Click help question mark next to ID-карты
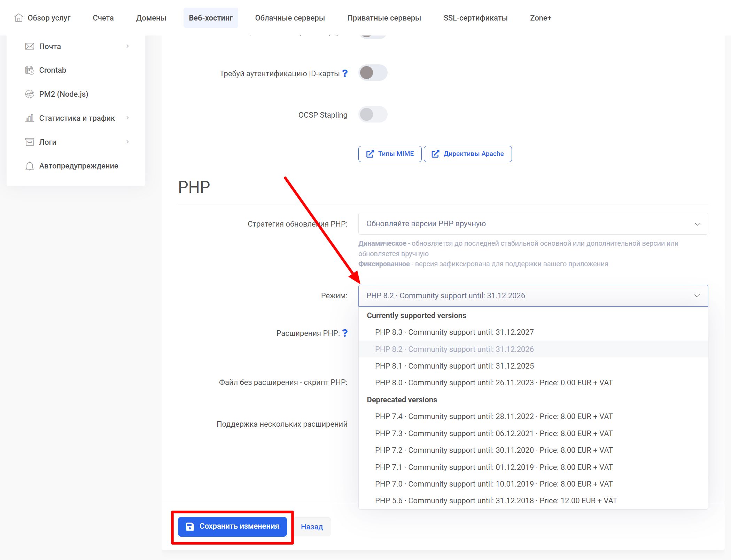Viewport: 731px width, 560px height. pyautogui.click(x=345, y=73)
